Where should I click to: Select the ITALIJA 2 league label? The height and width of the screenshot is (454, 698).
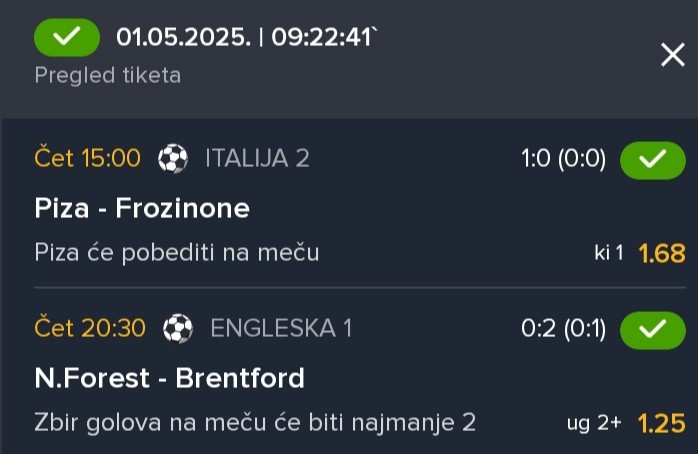point(257,158)
